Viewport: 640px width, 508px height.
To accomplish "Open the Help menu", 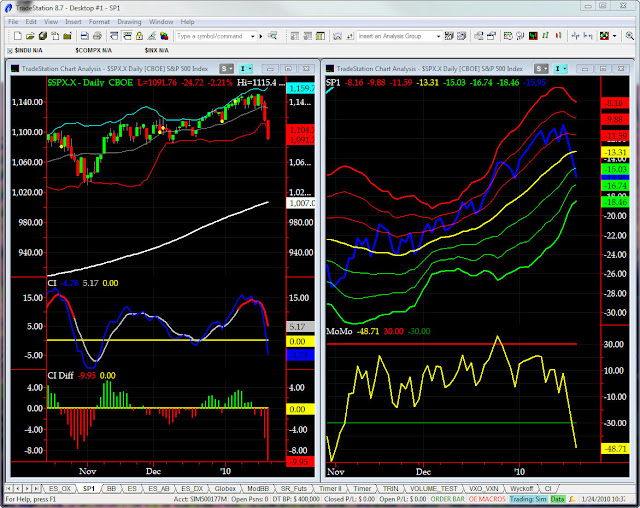I will [187, 22].
